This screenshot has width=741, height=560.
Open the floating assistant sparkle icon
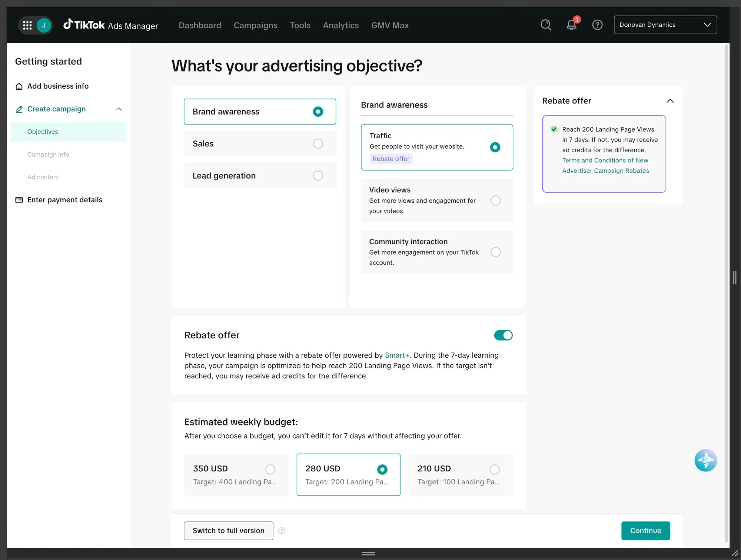tap(705, 460)
